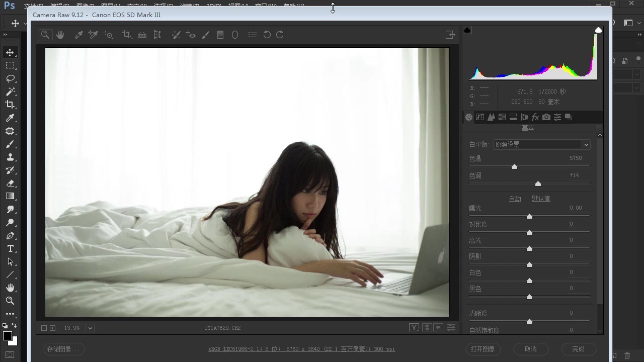Open the 白平衡 dropdown
Screen dimensions: 644x362
point(542,144)
